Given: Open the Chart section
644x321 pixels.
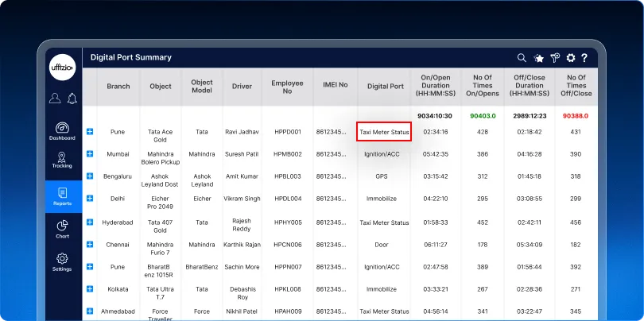Looking at the screenshot, I should pyautogui.click(x=62, y=229).
